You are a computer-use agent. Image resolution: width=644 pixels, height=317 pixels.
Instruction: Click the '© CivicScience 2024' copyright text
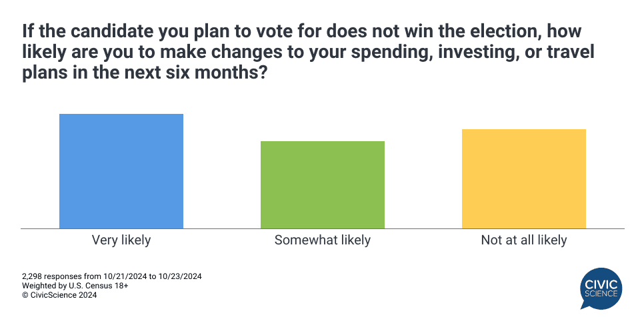[x=59, y=295]
